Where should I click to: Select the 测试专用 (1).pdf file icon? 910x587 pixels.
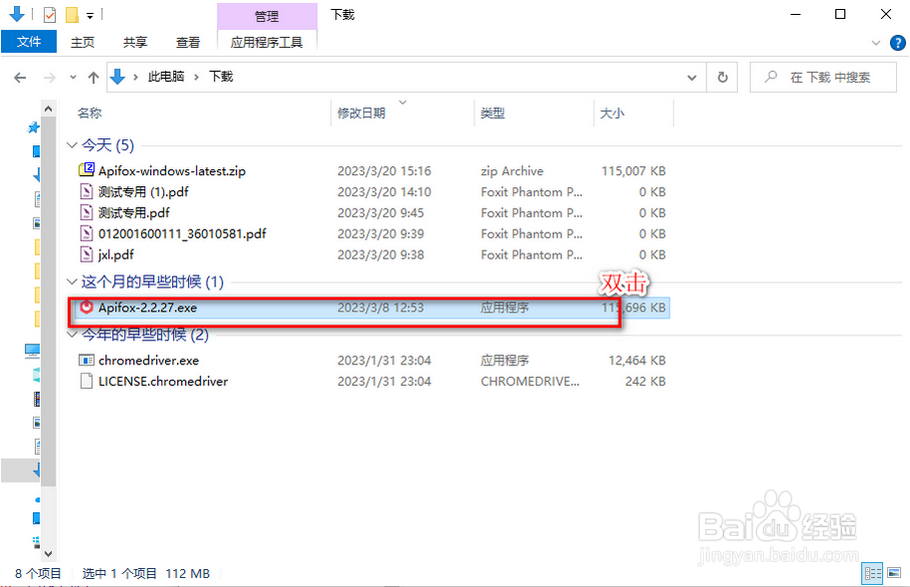[x=86, y=192]
